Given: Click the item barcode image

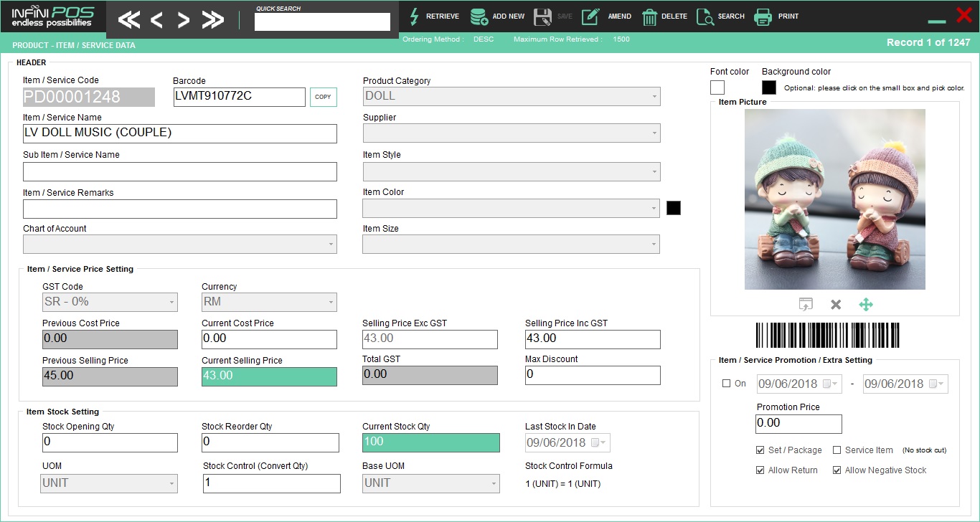Looking at the screenshot, I should coord(826,335).
